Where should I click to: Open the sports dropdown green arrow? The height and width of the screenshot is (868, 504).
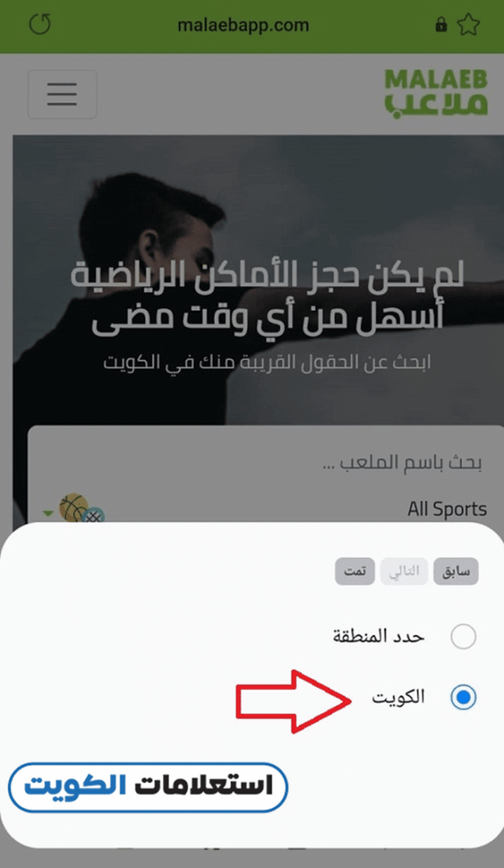coord(48,513)
